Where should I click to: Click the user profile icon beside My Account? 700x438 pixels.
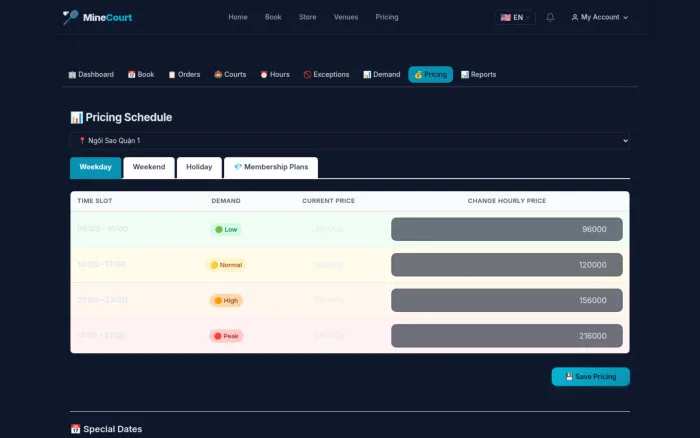[x=575, y=17]
